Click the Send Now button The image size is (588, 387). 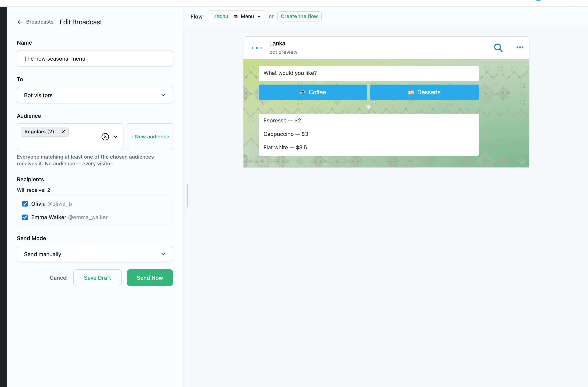[150, 278]
